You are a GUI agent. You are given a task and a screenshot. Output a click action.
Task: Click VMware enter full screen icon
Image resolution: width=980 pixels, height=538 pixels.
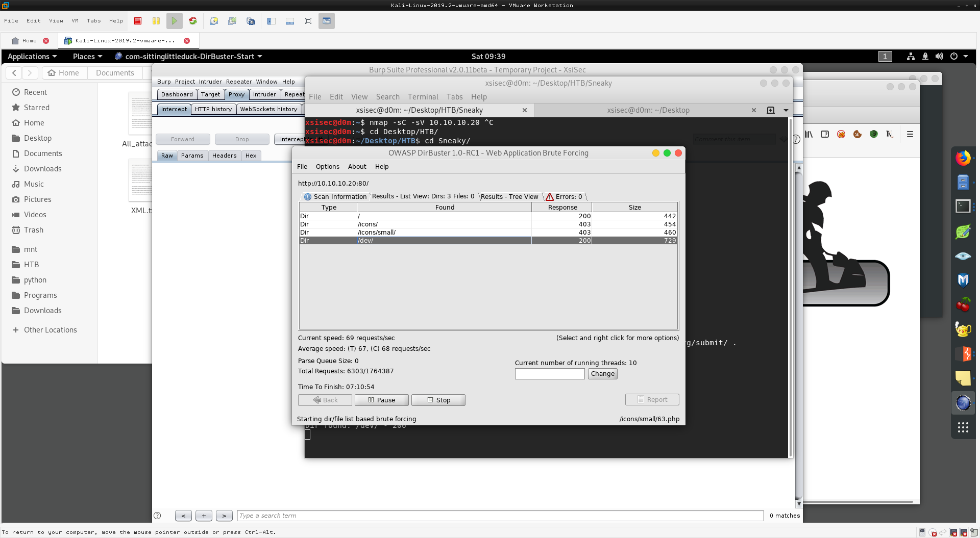click(308, 21)
